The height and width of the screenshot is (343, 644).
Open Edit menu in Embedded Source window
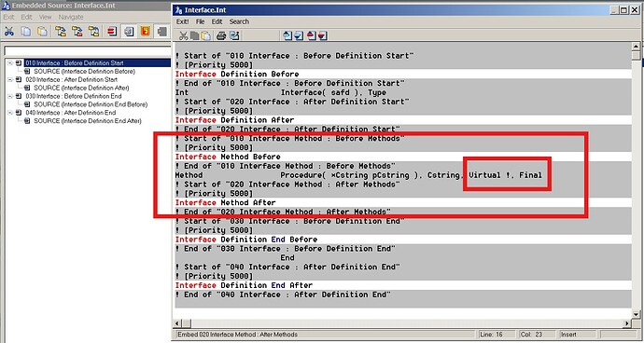pos(26,17)
